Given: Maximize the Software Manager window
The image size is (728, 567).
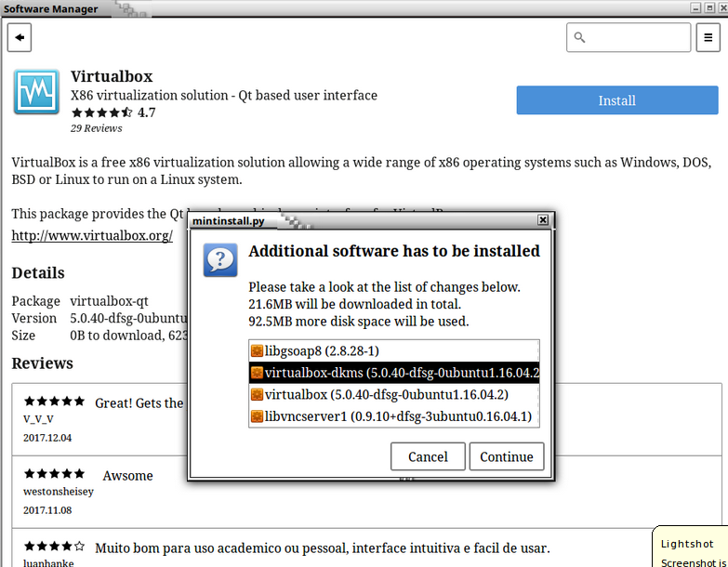Looking at the screenshot, I should click(709, 7).
